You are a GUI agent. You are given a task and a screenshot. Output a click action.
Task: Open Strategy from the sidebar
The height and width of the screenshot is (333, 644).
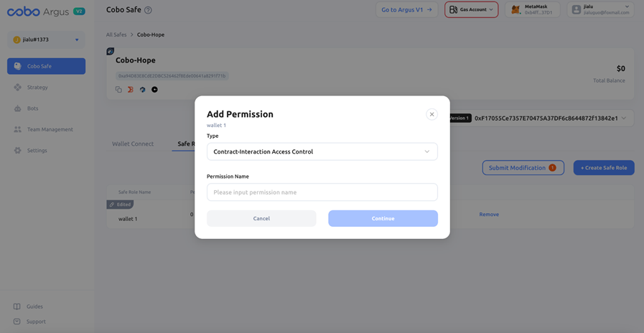(37, 88)
